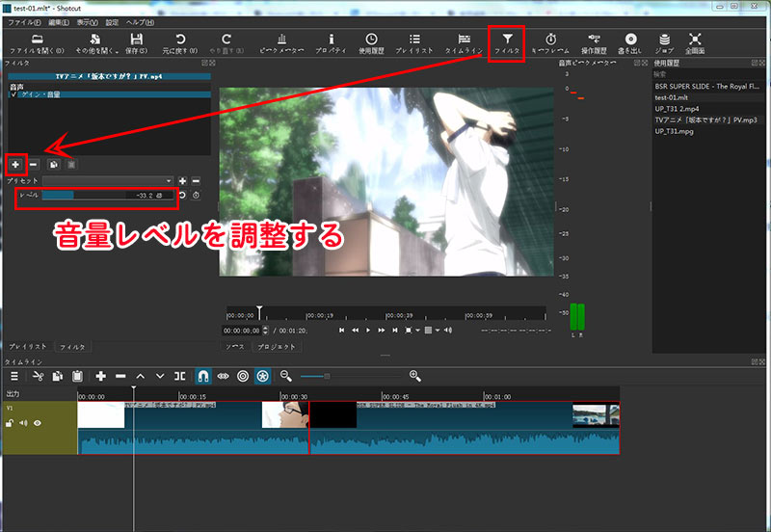Toggle ripple all tracks asterisk icon
The width and height of the screenshot is (771, 532).
click(x=262, y=376)
